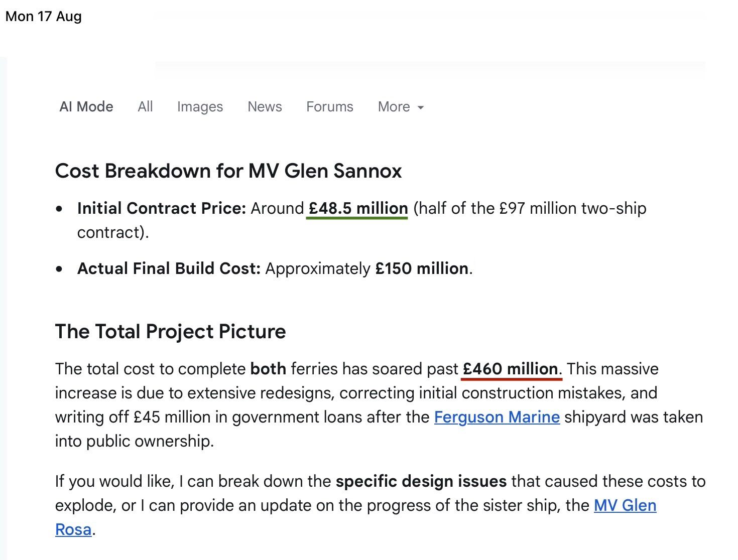The height and width of the screenshot is (560, 738).
Task: Click the bold specific design issues phrase
Action: pos(421,481)
